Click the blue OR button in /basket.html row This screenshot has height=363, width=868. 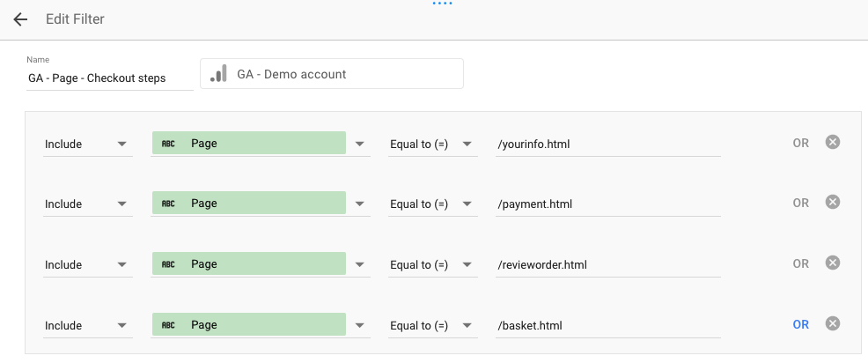pos(800,325)
